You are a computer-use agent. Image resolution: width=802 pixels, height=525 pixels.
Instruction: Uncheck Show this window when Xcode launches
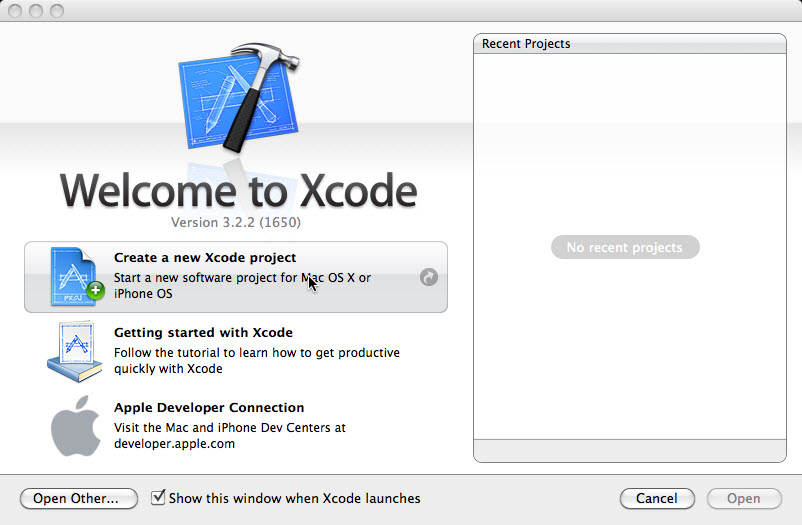pos(158,497)
